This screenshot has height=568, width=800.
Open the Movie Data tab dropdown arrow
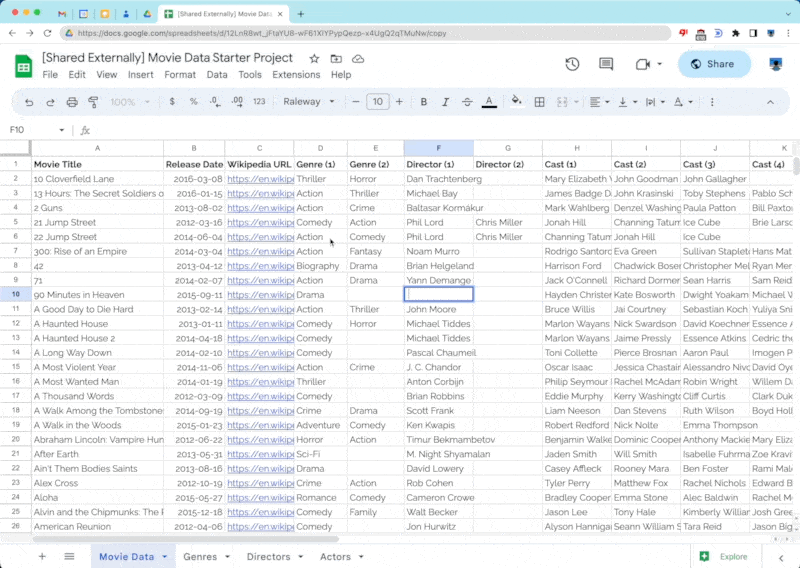click(164, 557)
